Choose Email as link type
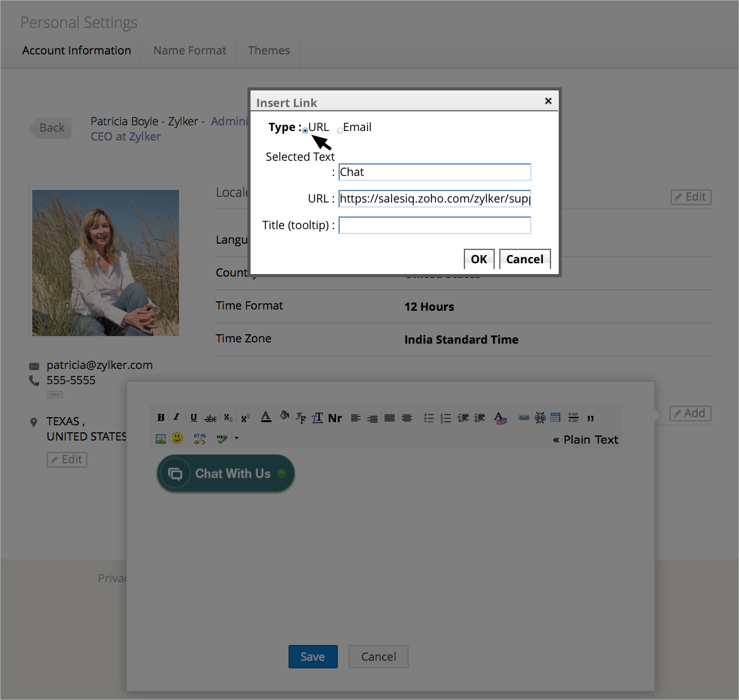 tap(340, 130)
